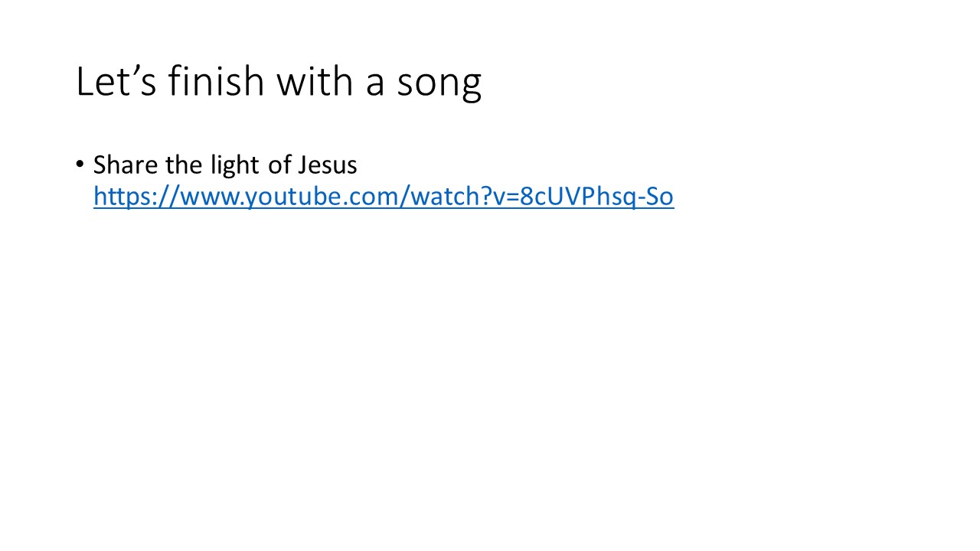Click the word "Share" in the bullet

click(x=126, y=165)
